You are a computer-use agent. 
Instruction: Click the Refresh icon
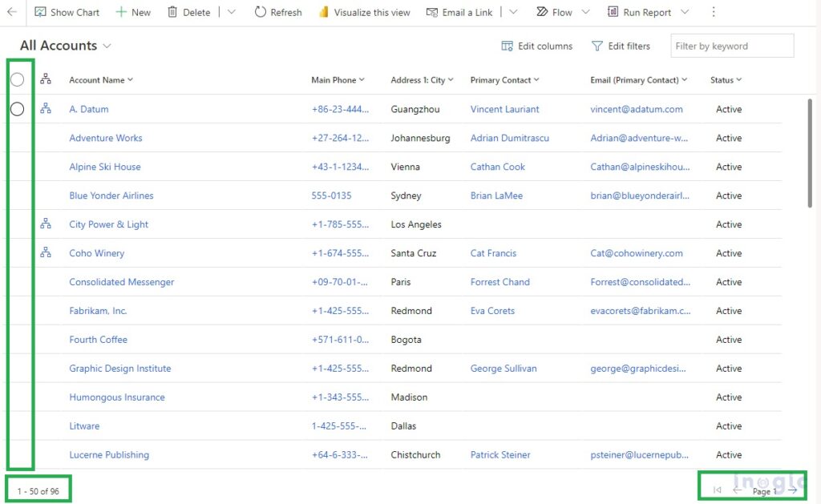pos(261,12)
